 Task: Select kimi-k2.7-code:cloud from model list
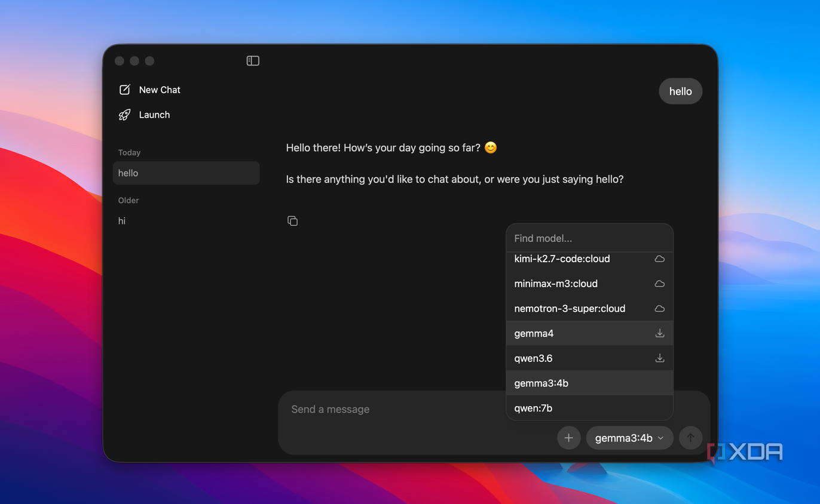589,259
